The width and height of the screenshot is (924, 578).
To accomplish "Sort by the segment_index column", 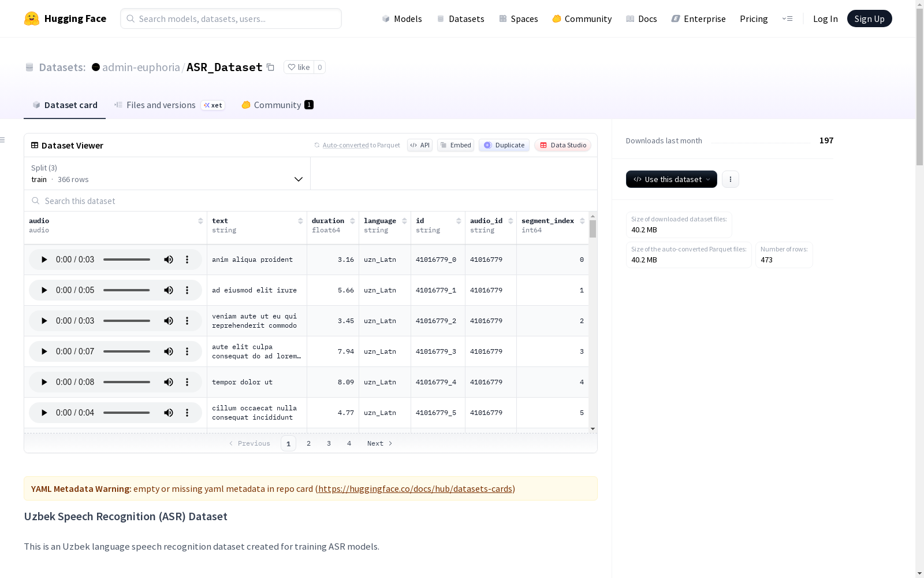I will pyautogui.click(x=582, y=221).
